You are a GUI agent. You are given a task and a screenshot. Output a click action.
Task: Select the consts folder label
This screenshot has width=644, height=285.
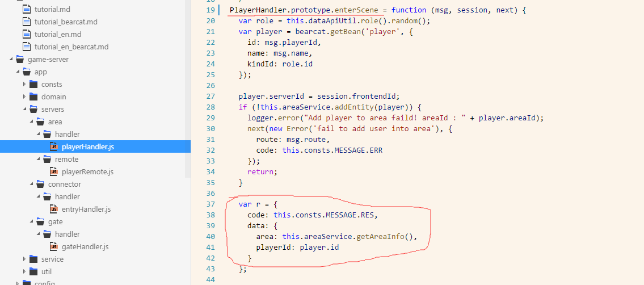pos(52,84)
